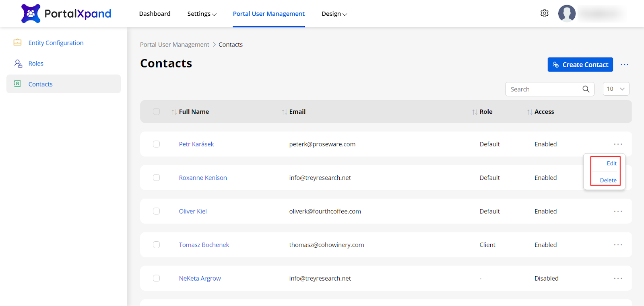
Task: Open row actions for Tomasz Bochenek
Action: coord(618,245)
